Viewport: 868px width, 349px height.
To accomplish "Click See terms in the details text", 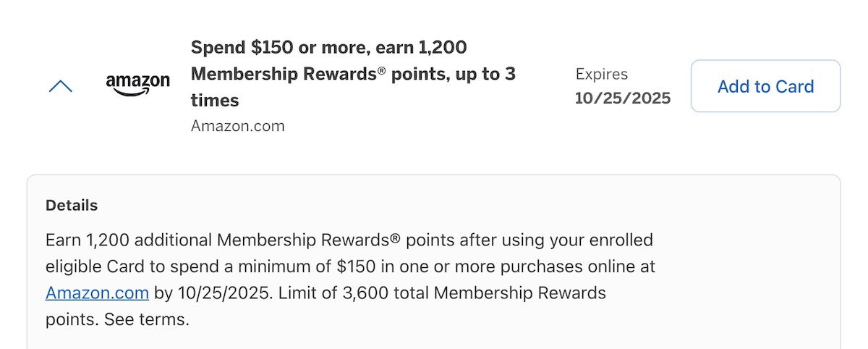I will 147,319.
